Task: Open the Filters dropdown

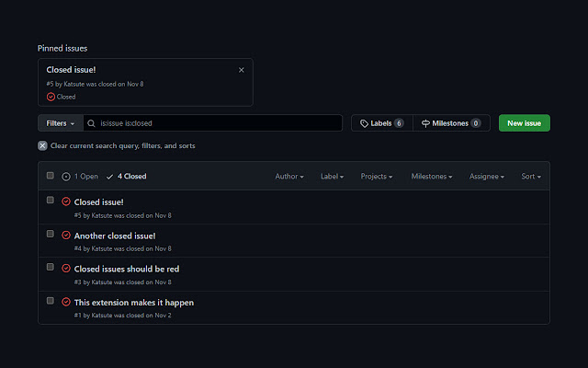Action: [61, 123]
